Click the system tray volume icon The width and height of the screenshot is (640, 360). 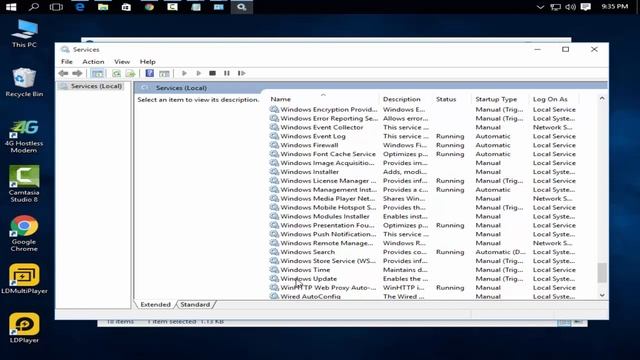pyautogui.click(x=570, y=7)
